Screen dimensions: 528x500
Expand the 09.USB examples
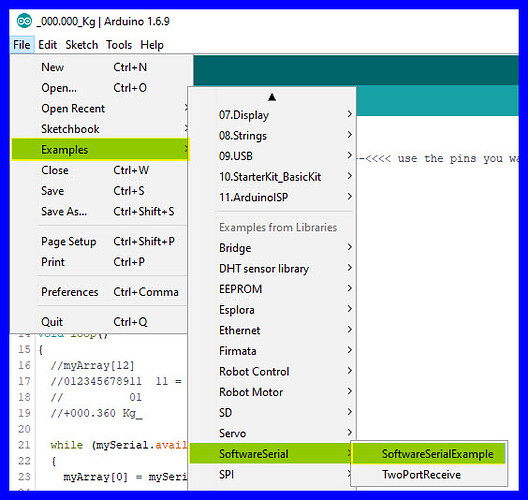272,156
